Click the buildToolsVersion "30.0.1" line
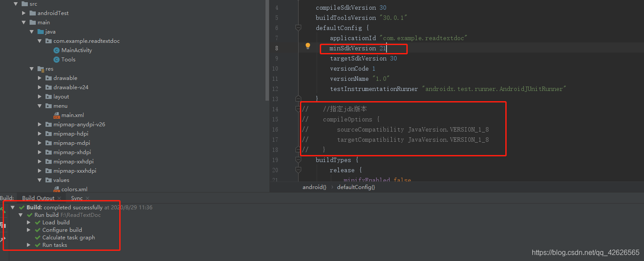 361,18
